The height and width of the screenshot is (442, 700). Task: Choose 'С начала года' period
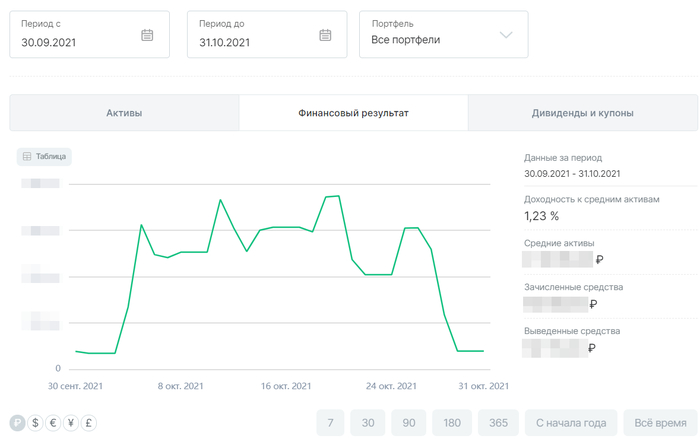(571, 423)
